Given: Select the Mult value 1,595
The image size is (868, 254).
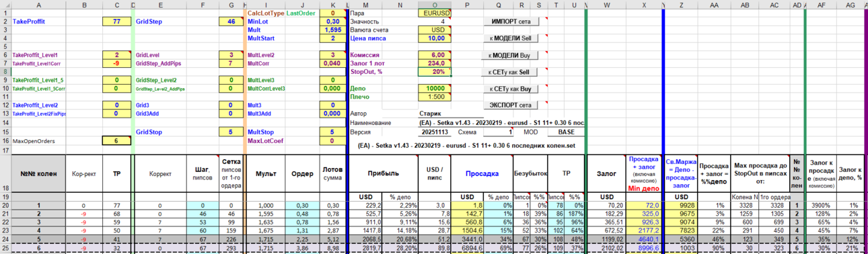Looking at the screenshot, I should (332, 30).
